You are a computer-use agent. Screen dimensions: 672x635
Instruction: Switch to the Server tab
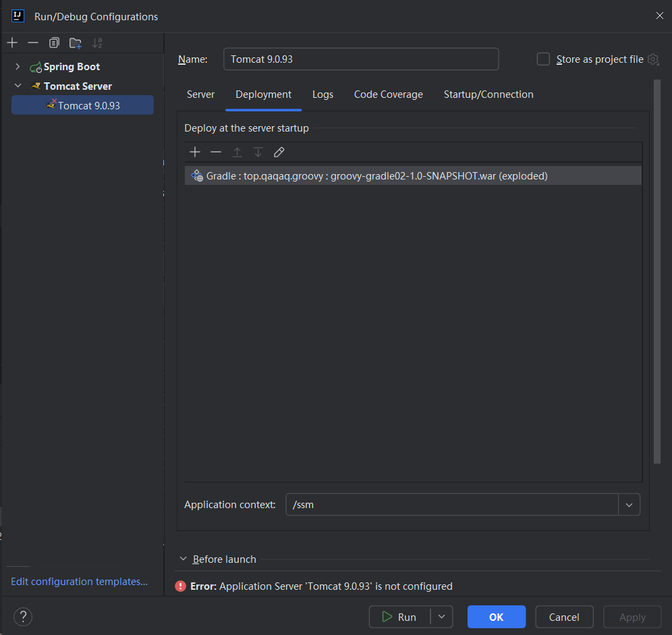pos(200,94)
